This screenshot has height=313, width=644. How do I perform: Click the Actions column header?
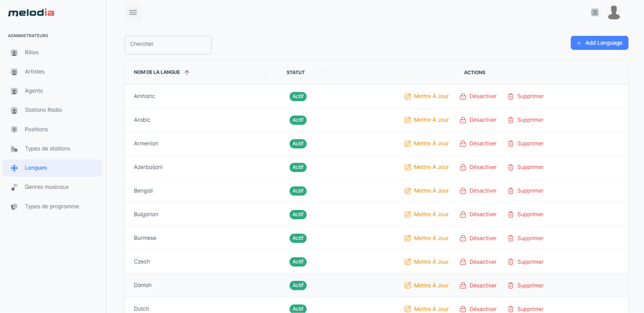click(x=474, y=73)
